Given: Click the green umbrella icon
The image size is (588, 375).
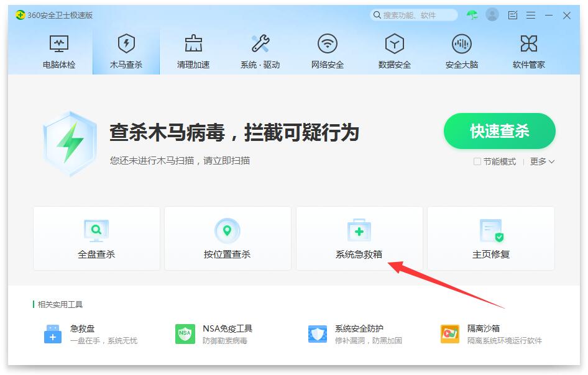Looking at the screenshot, I should pos(472,15).
